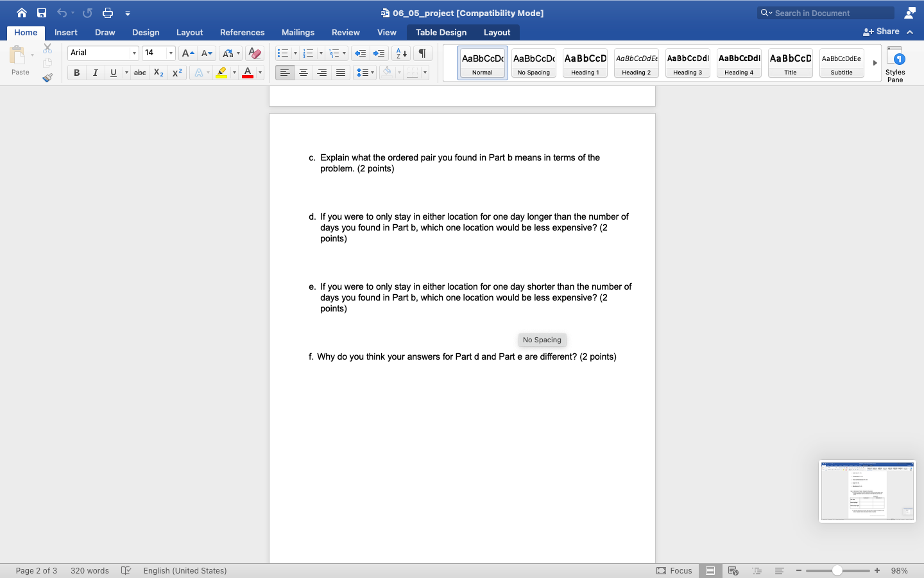The height and width of the screenshot is (578, 924).
Task: Expand the bullet list options arrow
Action: tap(295, 53)
